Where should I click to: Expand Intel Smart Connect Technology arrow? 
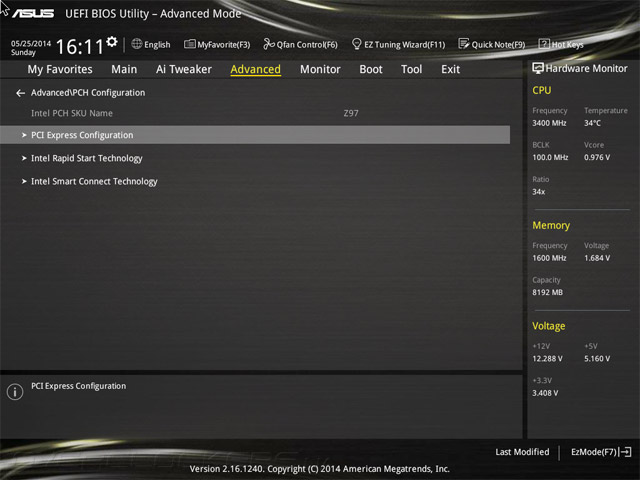point(24,181)
